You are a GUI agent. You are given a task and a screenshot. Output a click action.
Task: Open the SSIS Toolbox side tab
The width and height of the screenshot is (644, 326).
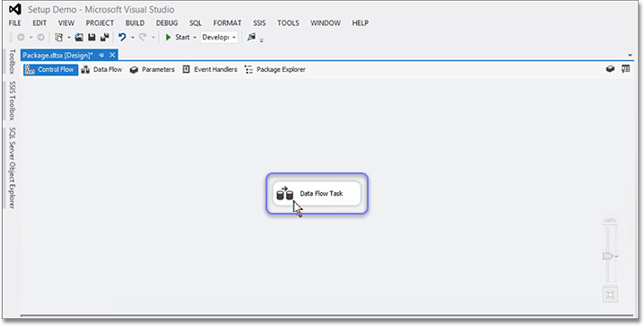point(13,101)
